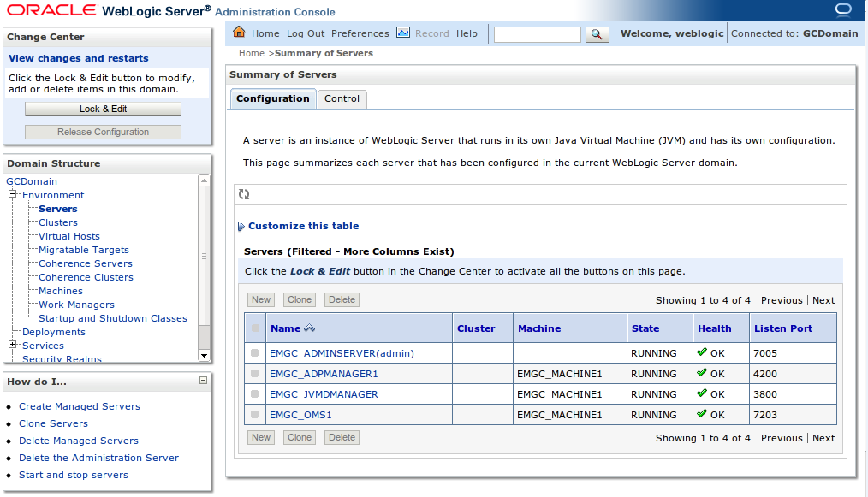
Task: Check the EMGC_JVMDMANAGER row checkbox
Action: (x=254, y=393)
